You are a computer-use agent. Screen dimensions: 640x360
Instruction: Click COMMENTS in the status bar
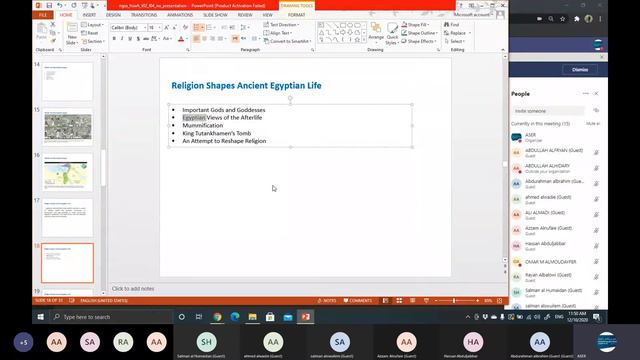(358, 300)
